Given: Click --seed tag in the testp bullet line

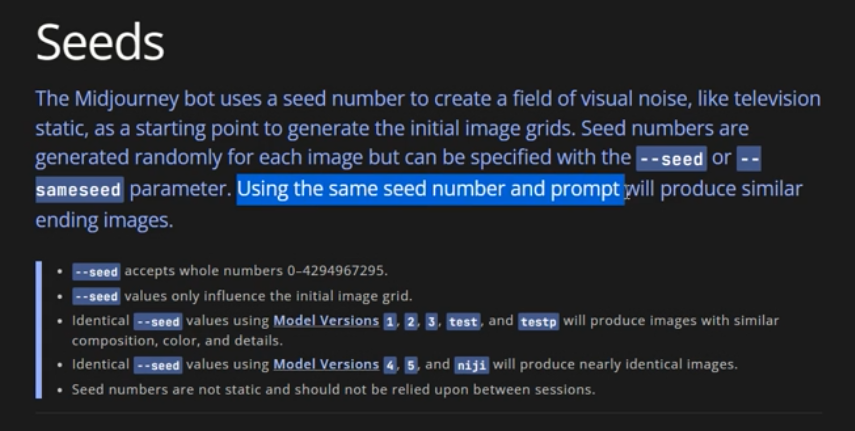Looking at the screenshot, I should point(158,321).
